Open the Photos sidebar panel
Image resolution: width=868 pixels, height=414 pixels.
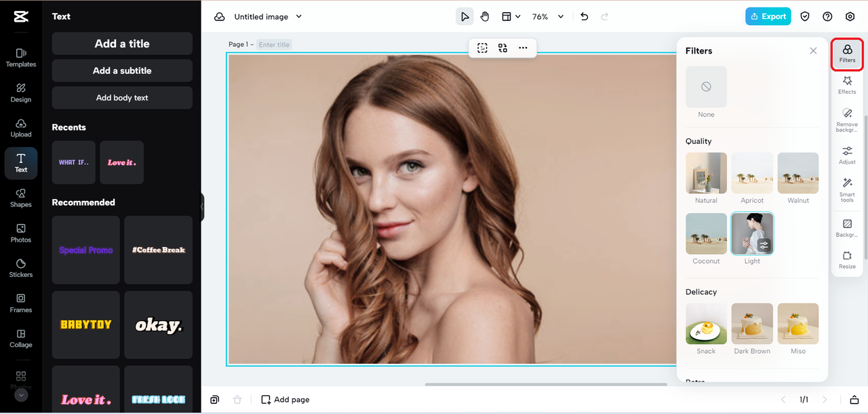point(21,233)
